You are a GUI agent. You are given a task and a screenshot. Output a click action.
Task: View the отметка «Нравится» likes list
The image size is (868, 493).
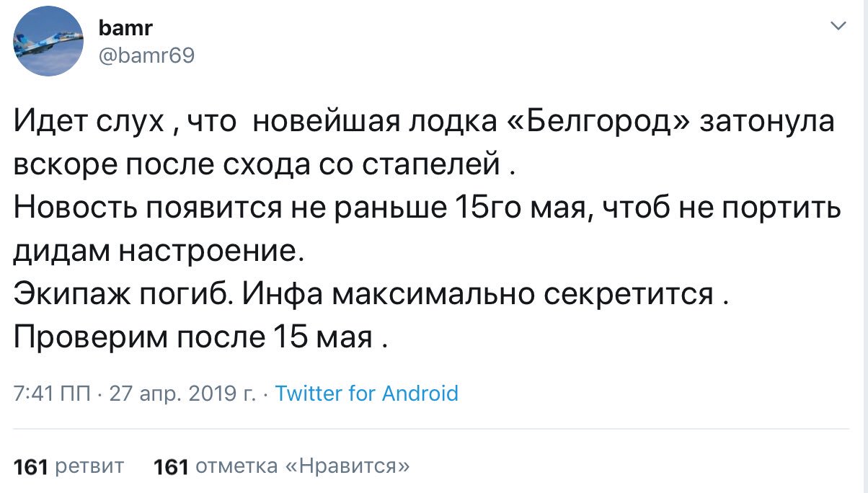[x=303, y=467]
